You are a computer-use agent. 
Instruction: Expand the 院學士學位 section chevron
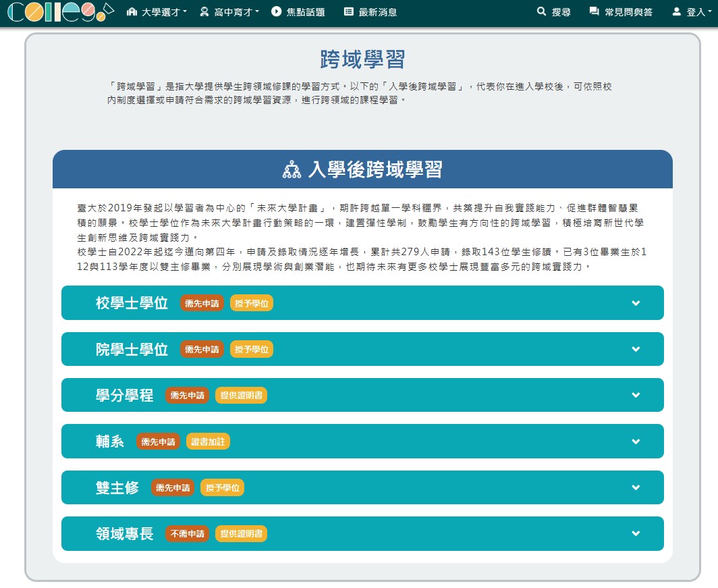(x=635, y=349)
